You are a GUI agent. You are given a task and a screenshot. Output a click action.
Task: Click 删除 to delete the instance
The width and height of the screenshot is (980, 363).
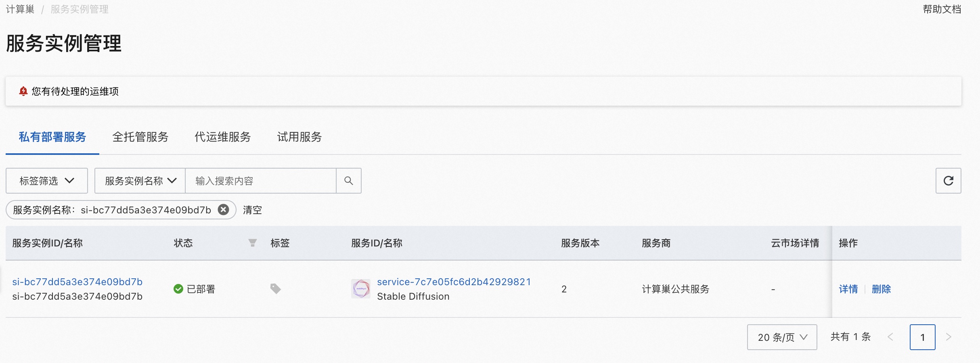[881, 289]
